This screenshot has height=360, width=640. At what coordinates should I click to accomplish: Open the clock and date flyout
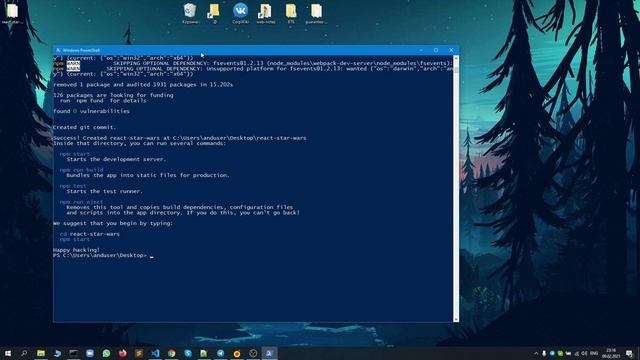click(611, 353)
